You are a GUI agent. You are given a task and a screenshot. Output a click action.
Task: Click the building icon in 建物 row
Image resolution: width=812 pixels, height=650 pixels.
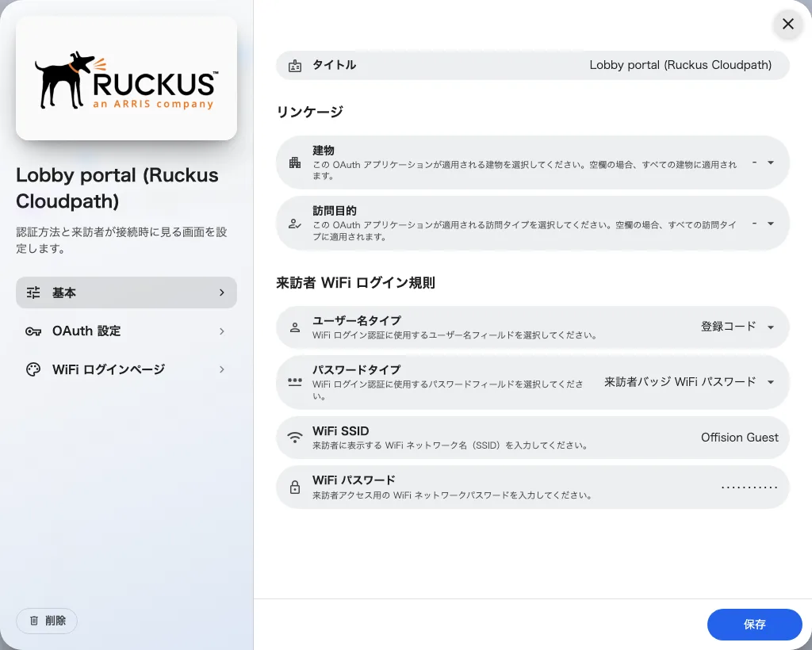pos(295,162)
